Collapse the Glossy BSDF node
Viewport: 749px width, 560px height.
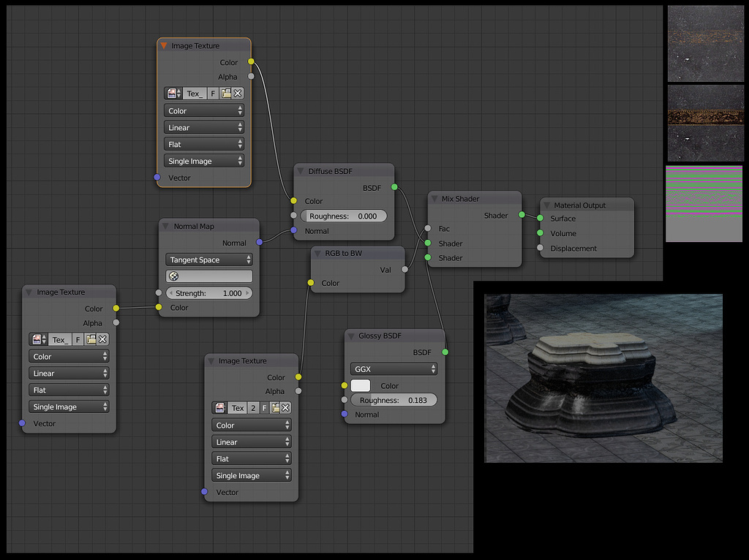[351, 336]
